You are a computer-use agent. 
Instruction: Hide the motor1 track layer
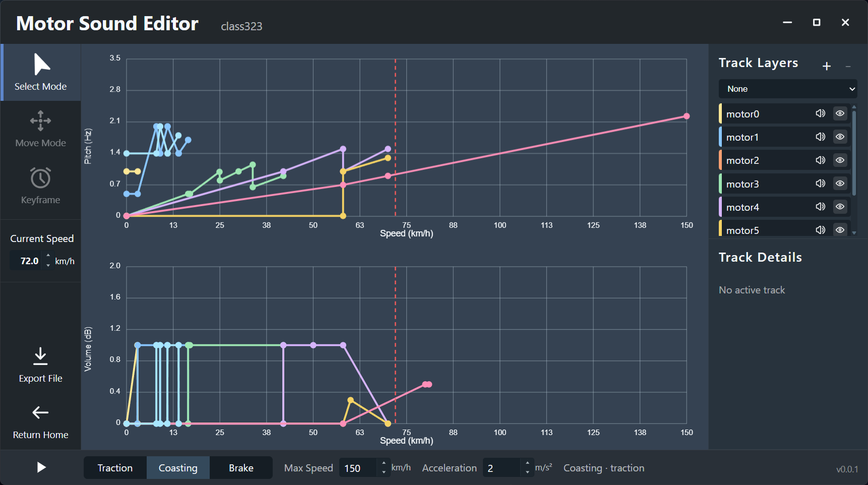coord(840,137)
